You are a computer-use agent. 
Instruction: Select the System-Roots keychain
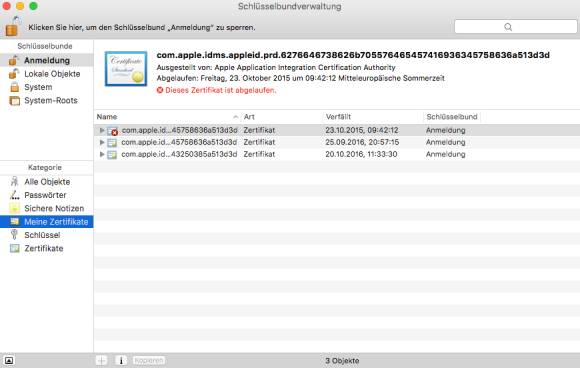(47, 100)
